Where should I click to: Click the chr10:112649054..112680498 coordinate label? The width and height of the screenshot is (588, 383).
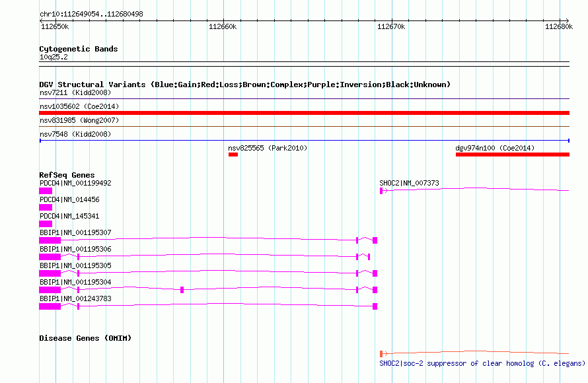(91, 15)
